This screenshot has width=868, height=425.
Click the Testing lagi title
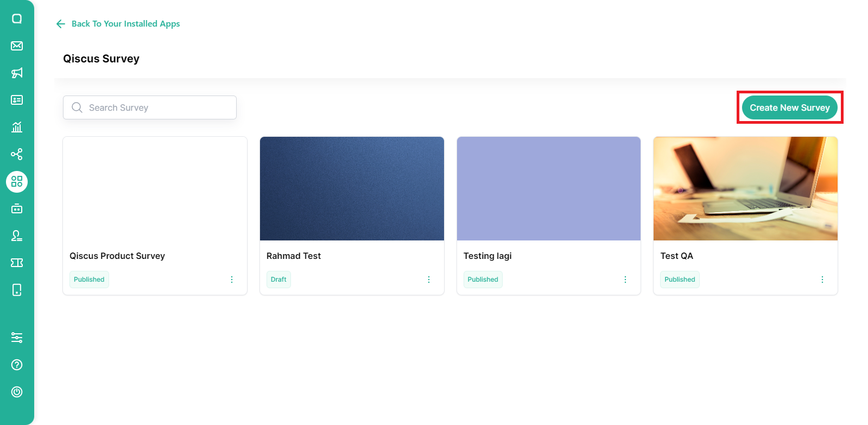(487, 256)
